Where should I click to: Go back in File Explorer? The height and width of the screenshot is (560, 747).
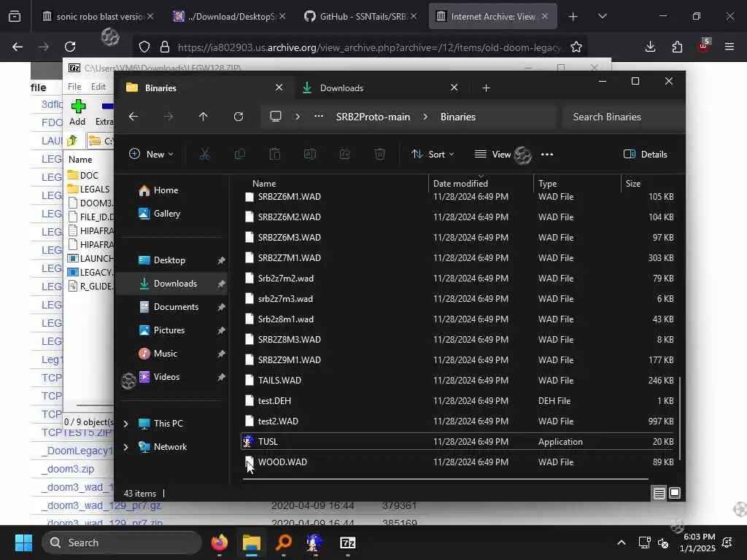[133, 117]
